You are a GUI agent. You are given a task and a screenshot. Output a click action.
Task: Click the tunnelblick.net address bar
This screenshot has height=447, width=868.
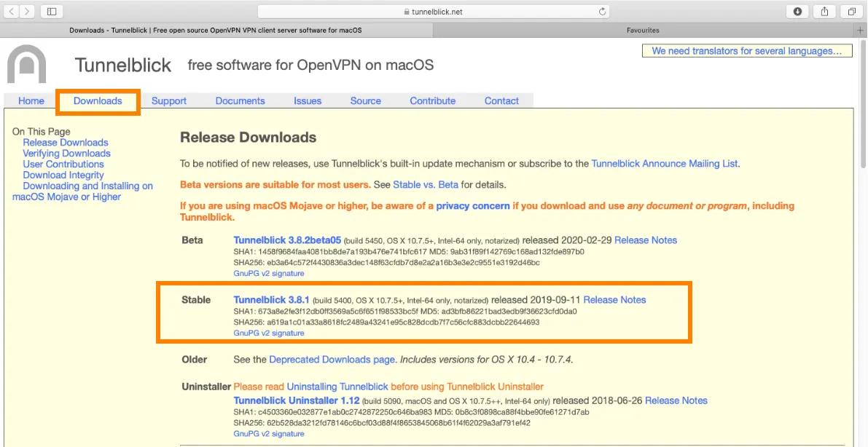click(434, 12)
